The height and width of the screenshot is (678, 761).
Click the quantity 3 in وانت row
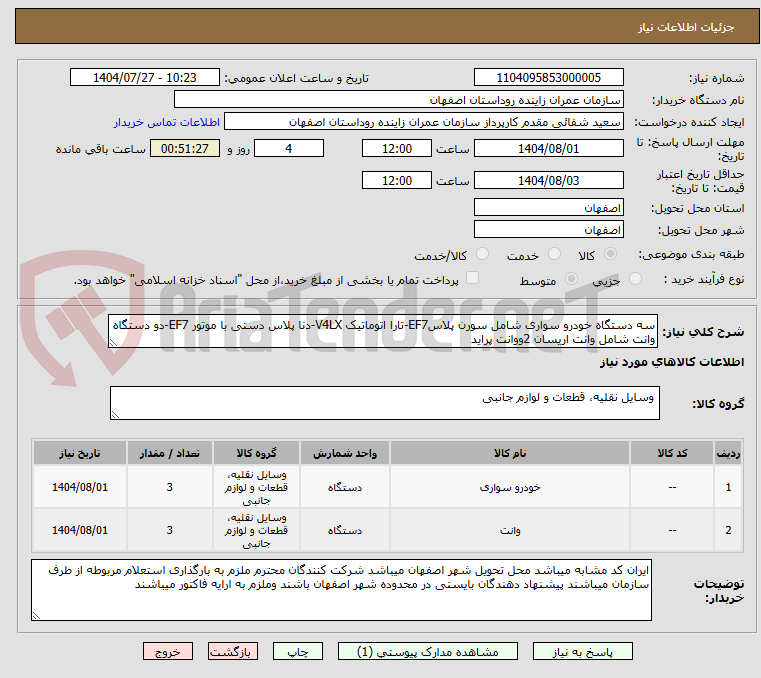point(169,530)
